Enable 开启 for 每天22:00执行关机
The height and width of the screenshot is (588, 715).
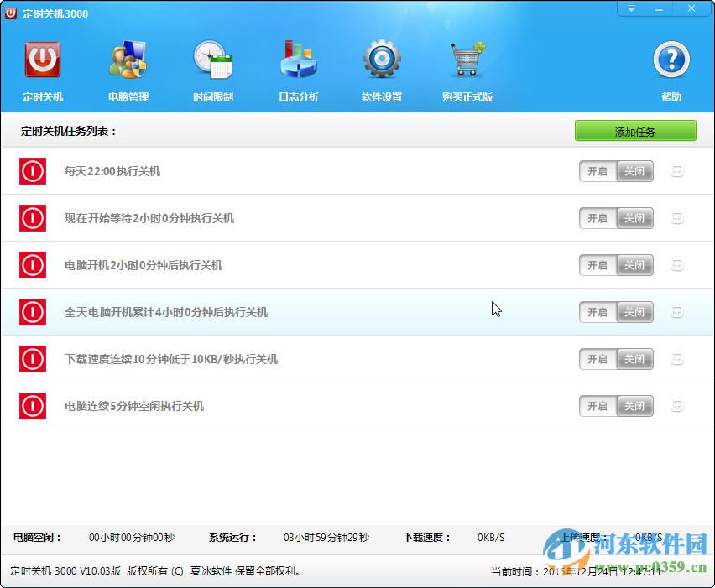click(x=598, y=171)
